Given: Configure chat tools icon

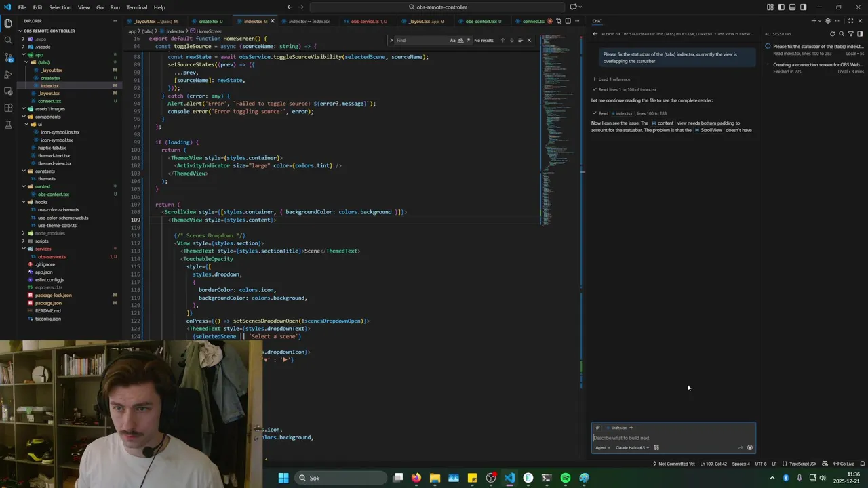Looking at the screenshot, I should point(656,447).
